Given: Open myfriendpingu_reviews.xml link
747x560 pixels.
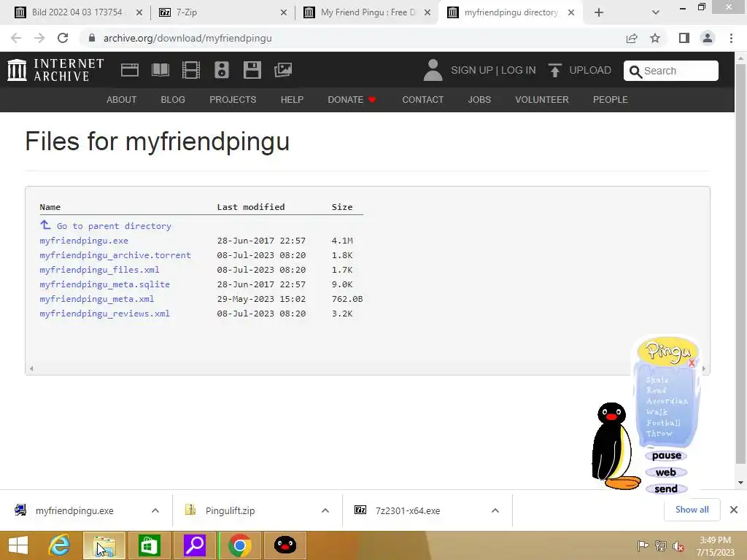Looking at the screenshot, I should click(105, 314).
